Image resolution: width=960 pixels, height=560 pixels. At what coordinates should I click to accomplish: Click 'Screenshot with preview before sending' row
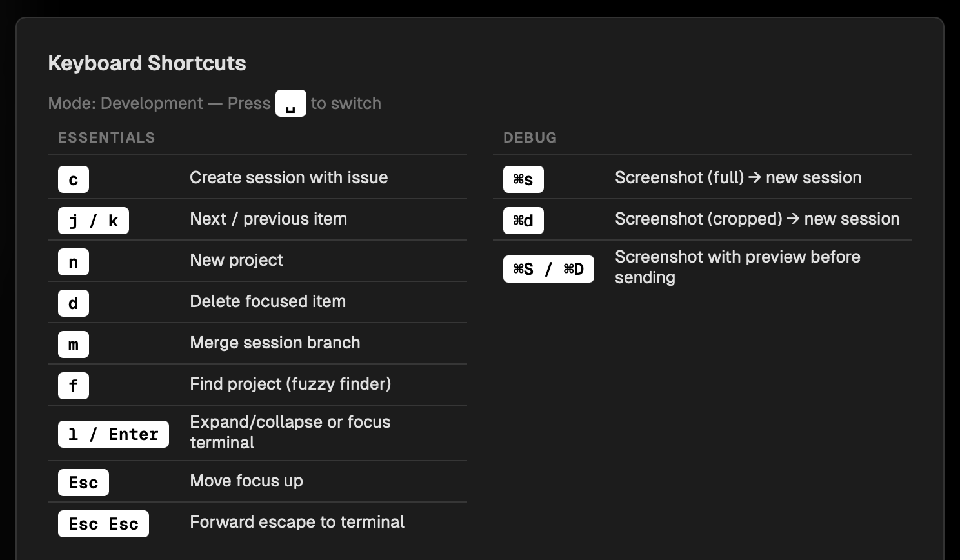tap(737, 267)
